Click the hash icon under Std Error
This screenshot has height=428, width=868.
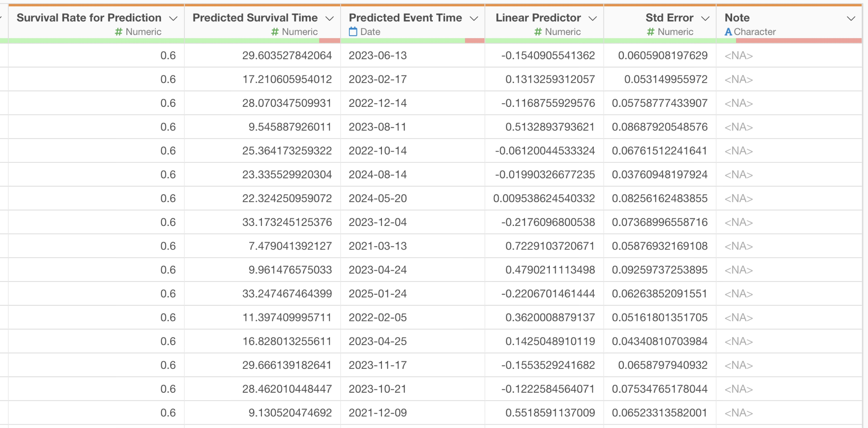pyautogui.click(x=650, y=32)
